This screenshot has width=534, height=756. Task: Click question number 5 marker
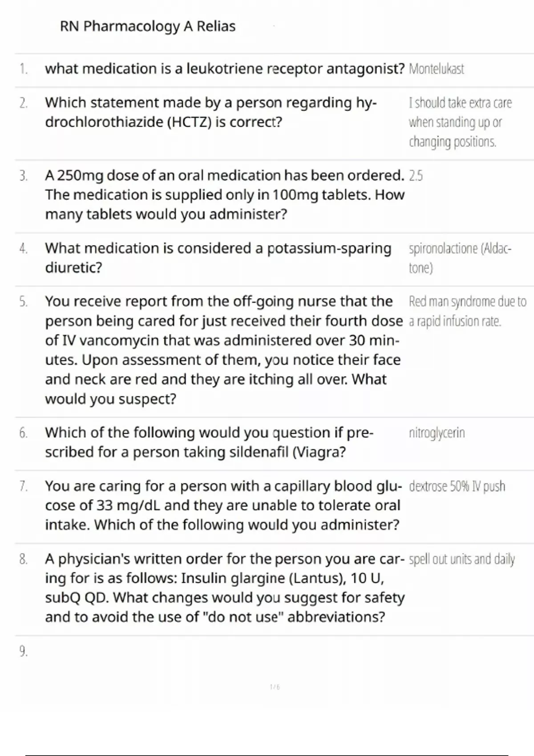[x=23, y=302]
